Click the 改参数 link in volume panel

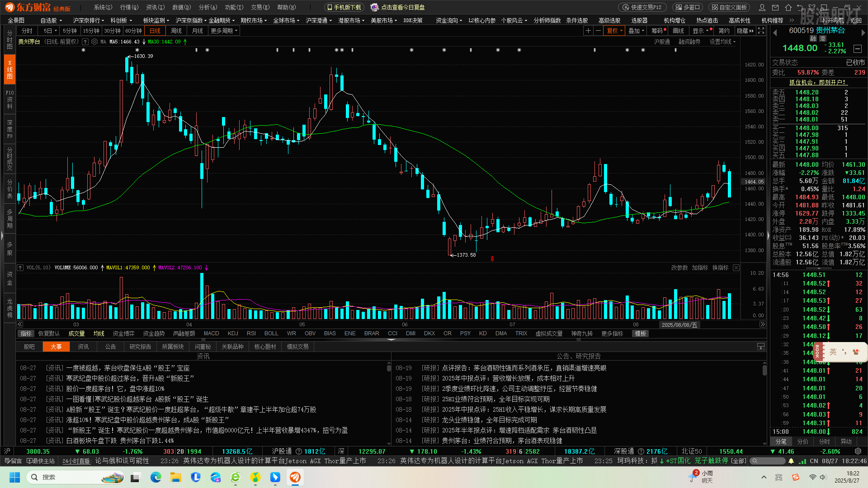coord(679,267)
